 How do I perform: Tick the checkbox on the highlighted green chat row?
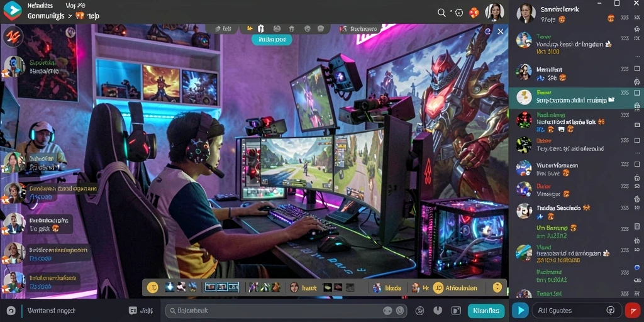coord(637,93)
